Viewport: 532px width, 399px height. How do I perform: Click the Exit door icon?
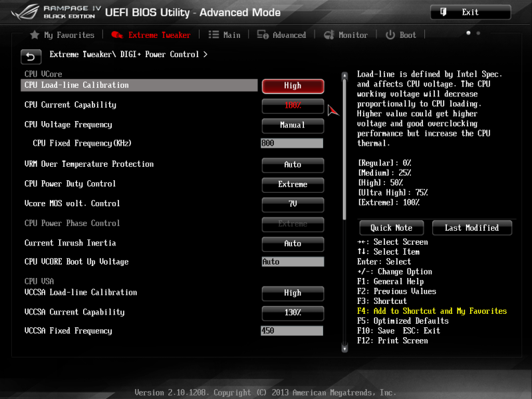[x=443, y=12]
